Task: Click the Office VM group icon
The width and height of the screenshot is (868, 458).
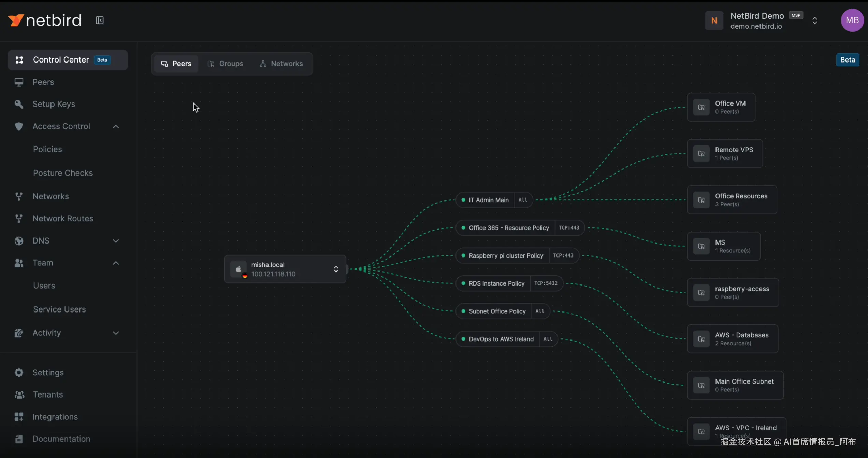Action: tap(701, 107)
